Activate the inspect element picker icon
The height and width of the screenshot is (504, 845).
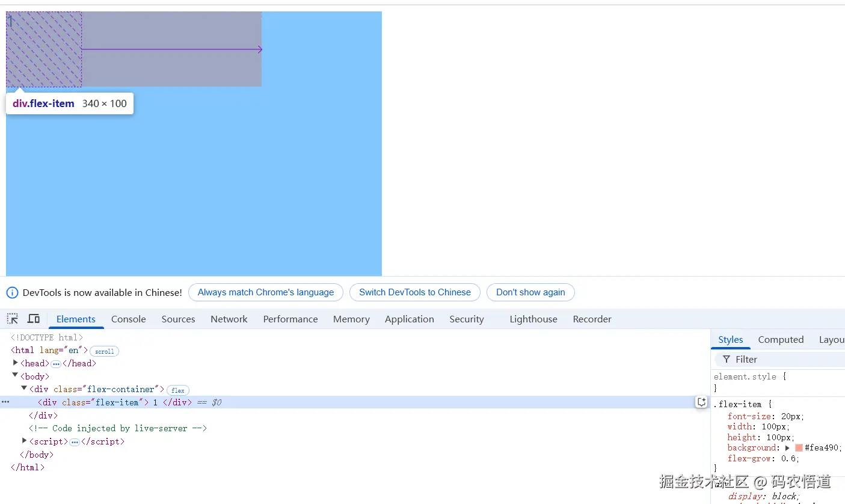(x=13, y=319)
